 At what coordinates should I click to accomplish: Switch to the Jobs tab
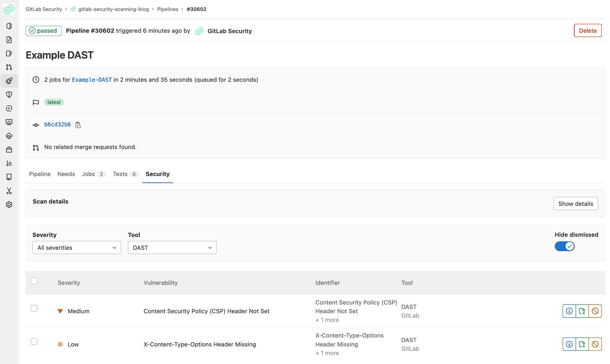(88, 174)
